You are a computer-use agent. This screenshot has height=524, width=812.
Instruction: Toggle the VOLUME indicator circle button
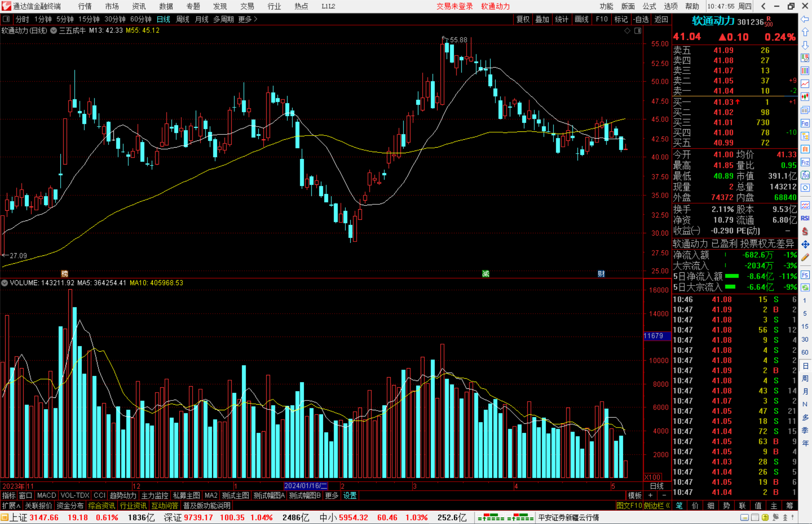[5, 283]
